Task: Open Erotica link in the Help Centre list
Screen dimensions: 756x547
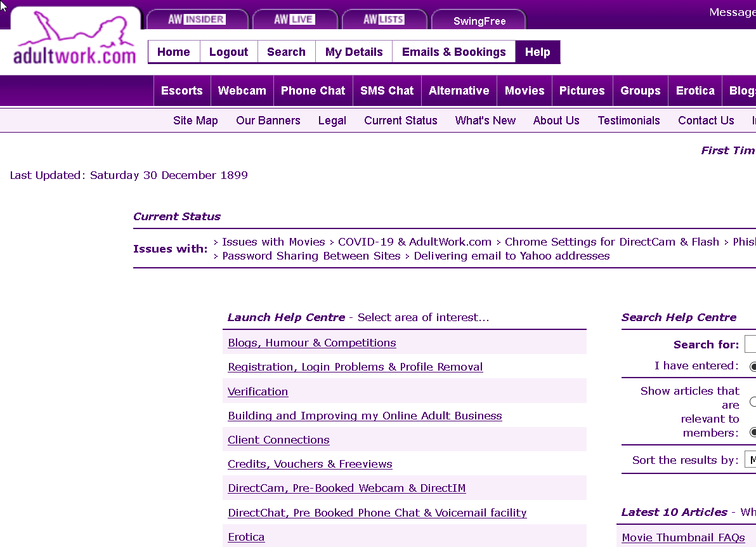Action: pyautogui.click(x=246, y=537)
